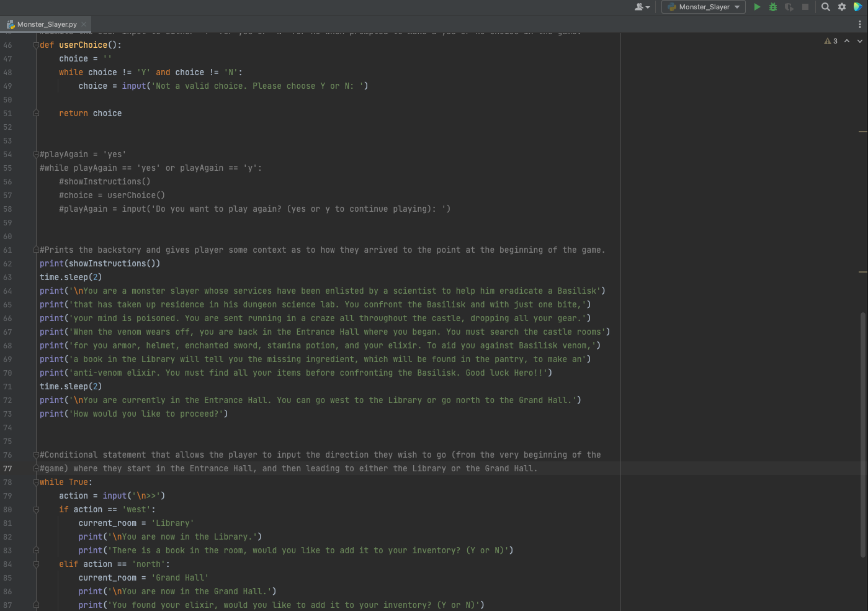The width and height of the screenshot is (868, 611).
Task: Click the warning triangle showing 3 problems
Action: click(828, 40)
